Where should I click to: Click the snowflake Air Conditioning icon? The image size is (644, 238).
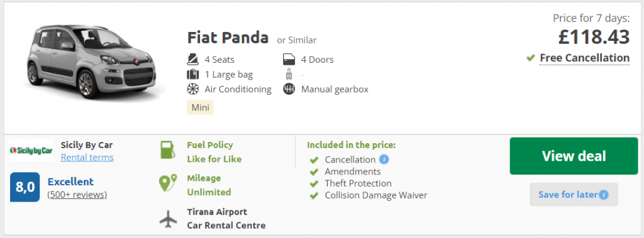[192, 89]
